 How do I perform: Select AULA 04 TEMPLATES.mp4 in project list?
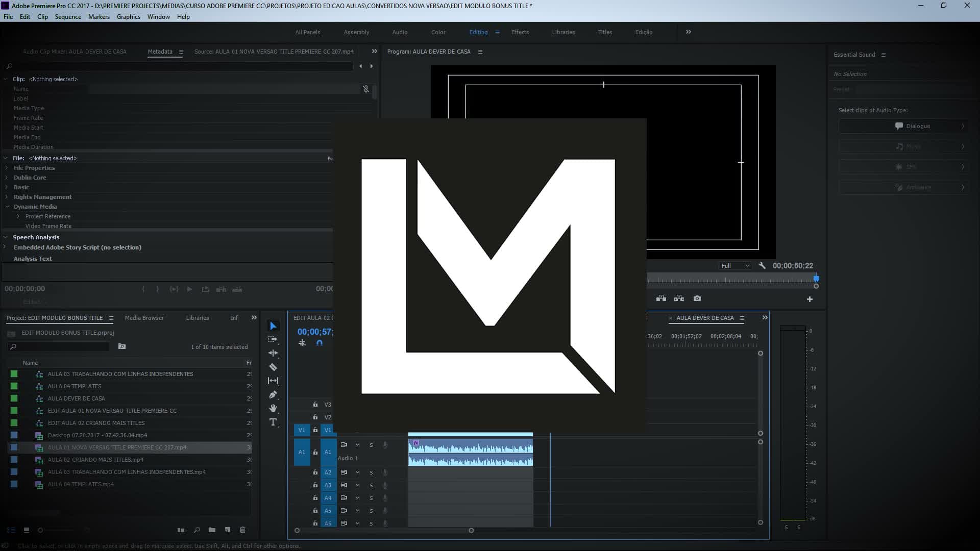coord(81,484)
